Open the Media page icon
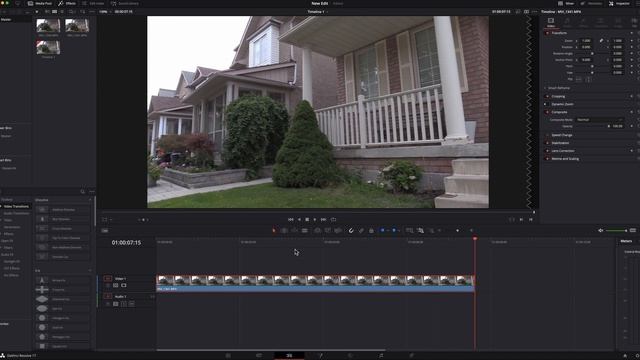This screenshot has height=360, width=640. click(x=228, y=356)
